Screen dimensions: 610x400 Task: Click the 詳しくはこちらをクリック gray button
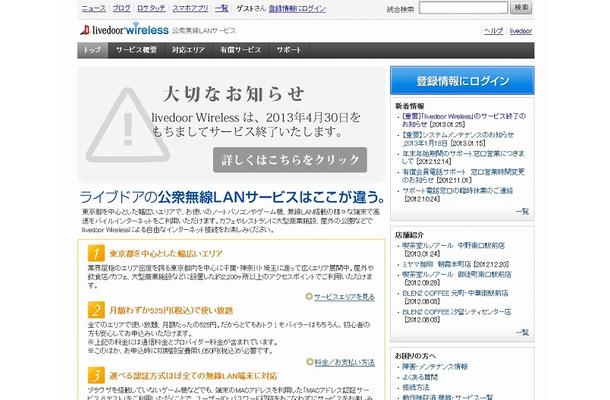coord(290,160)
